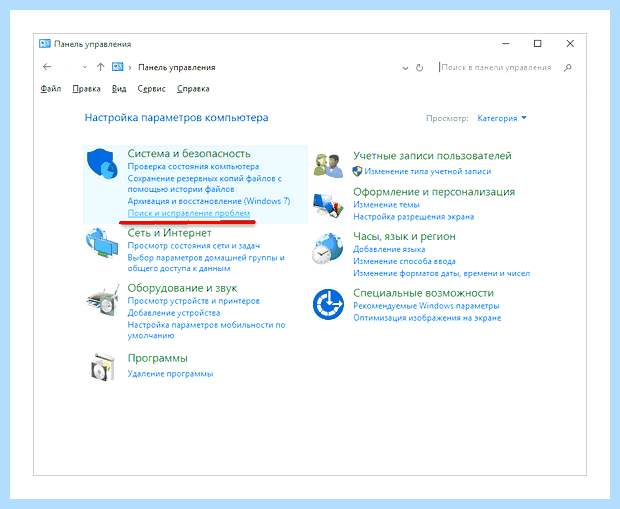
Task: Open Система и безопасность heading
Action: click(x=189, y=153)
